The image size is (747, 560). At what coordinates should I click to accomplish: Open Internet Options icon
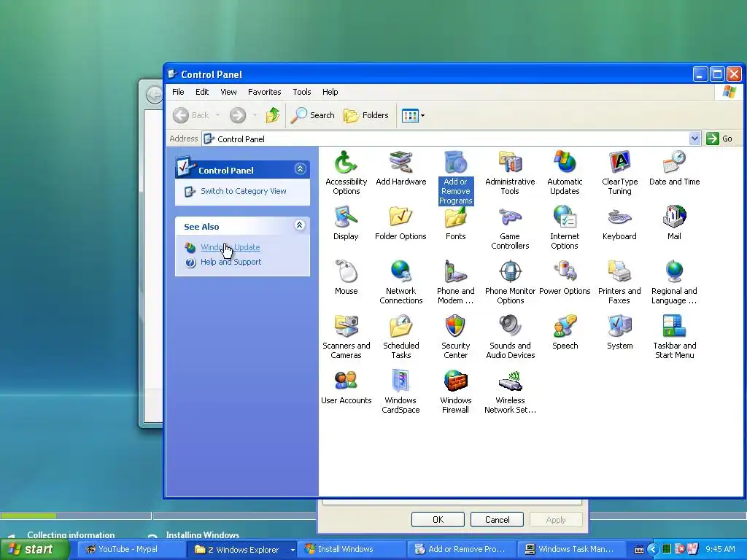coord(565,227)
